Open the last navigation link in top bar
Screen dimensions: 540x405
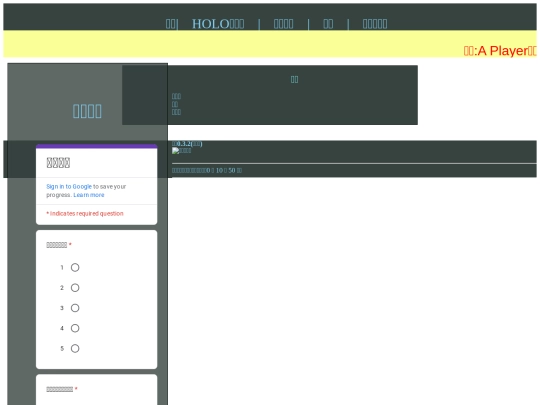tap(375, 24)
